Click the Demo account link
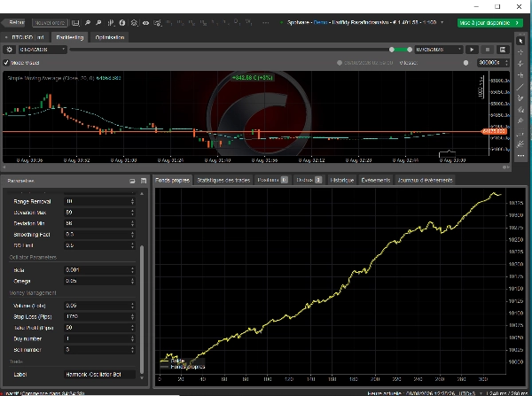532x396 pixels. tap(320, 22)
